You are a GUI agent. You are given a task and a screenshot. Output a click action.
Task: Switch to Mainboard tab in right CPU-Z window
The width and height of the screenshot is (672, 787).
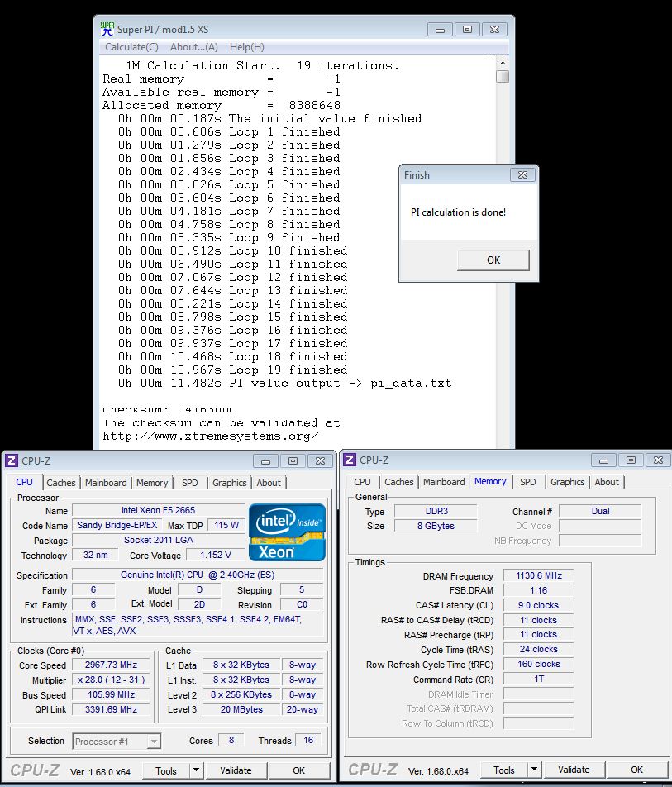(444, 482)
